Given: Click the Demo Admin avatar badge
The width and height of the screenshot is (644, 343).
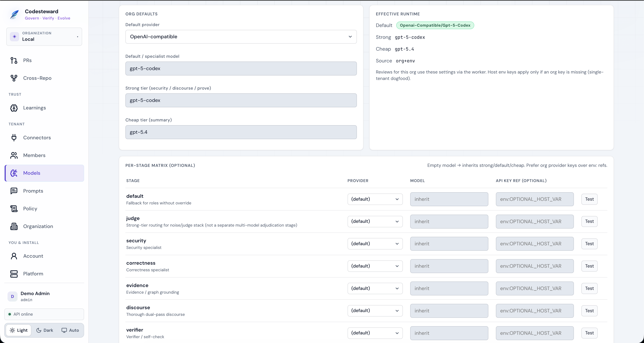Looking at the screenshot, I should click(x=12, y=297).
